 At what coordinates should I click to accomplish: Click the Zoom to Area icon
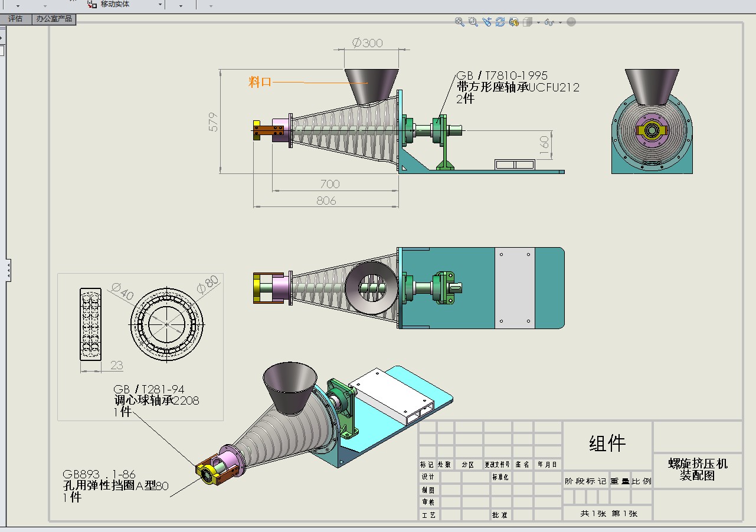[473, 22]
